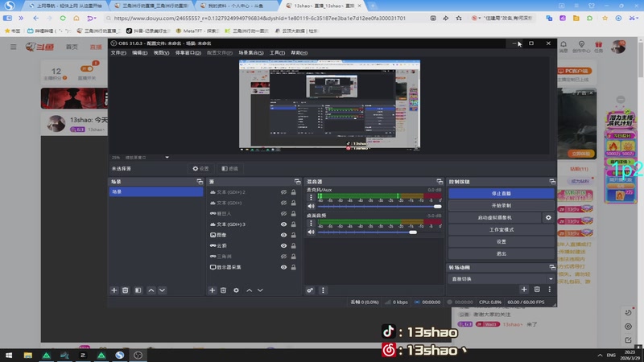The width and height of the screenshot is (644, 362).
Task: Click 工作室模式 studio mode button
Action: tap(501, 230)
